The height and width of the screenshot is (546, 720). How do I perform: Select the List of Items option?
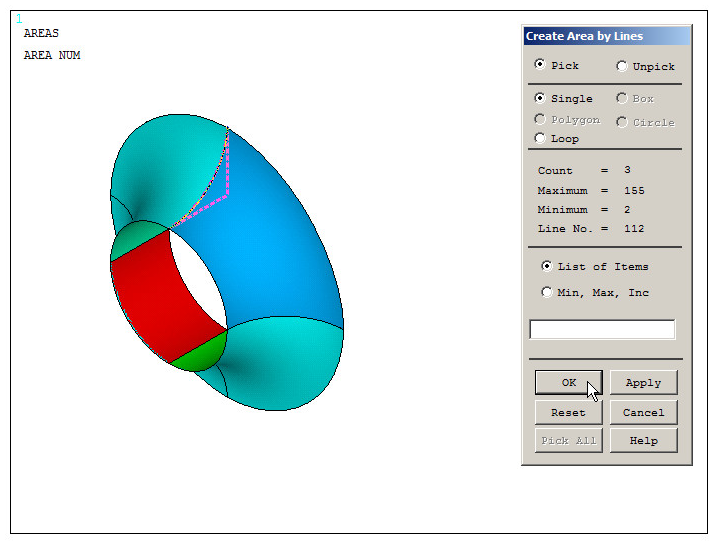546,266
